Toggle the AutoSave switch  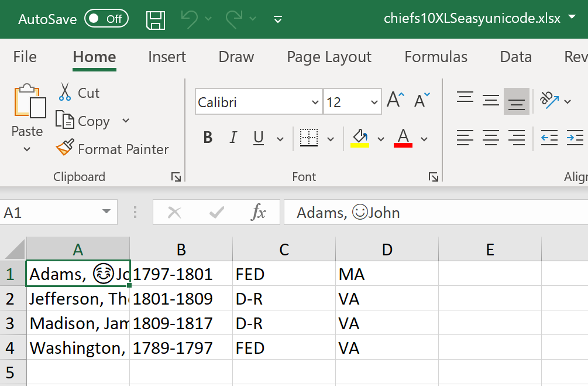(x=106, y=19)
